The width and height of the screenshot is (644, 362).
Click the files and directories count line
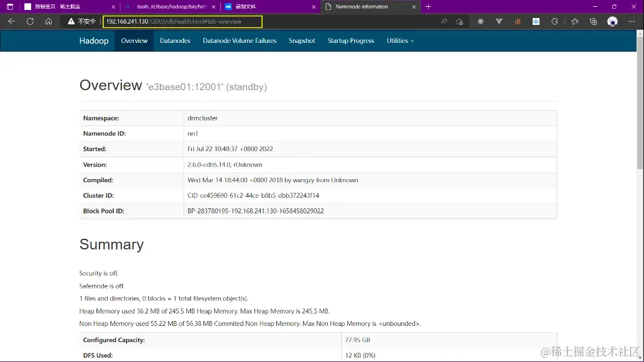[164, 299]
